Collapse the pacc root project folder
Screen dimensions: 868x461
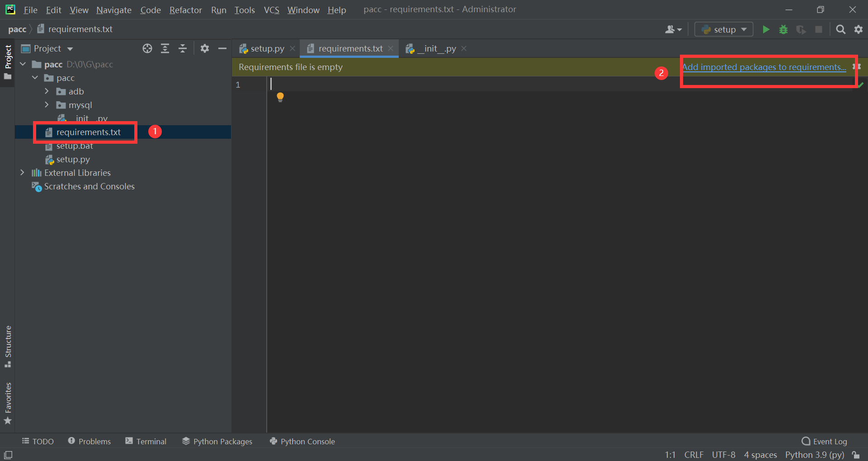click(23, 64)
